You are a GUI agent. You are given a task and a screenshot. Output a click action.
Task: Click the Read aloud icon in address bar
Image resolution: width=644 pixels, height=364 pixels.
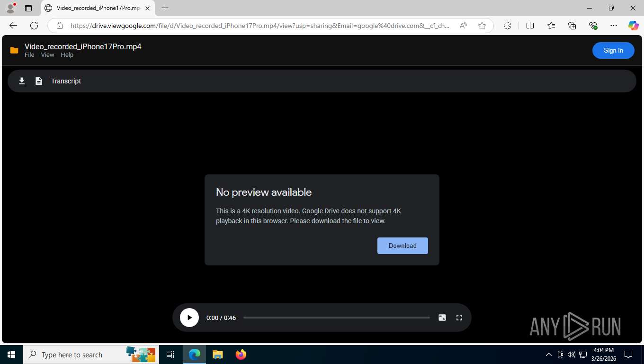coord(463,26)
